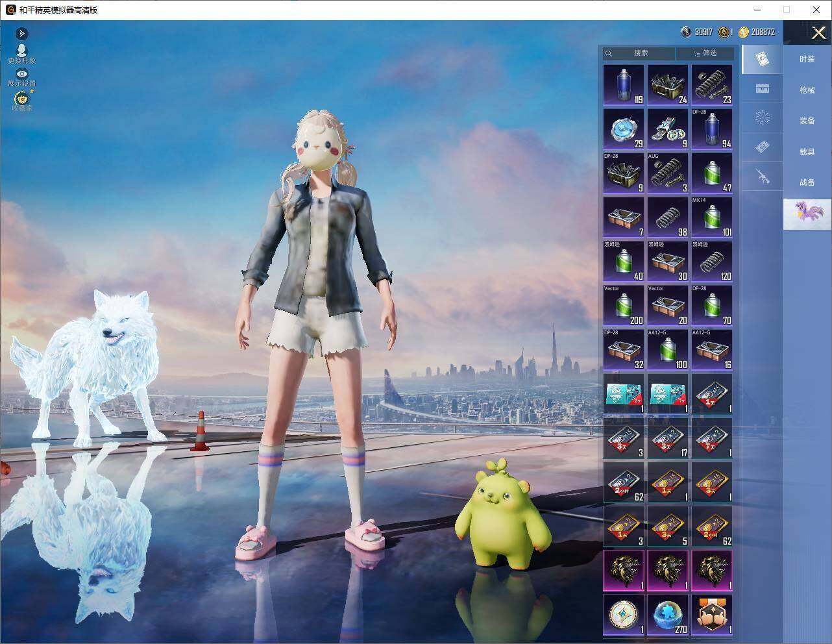Select the voucher ticket category icon
The height and width of the screenshot is (644, 832).
(763, 147)
